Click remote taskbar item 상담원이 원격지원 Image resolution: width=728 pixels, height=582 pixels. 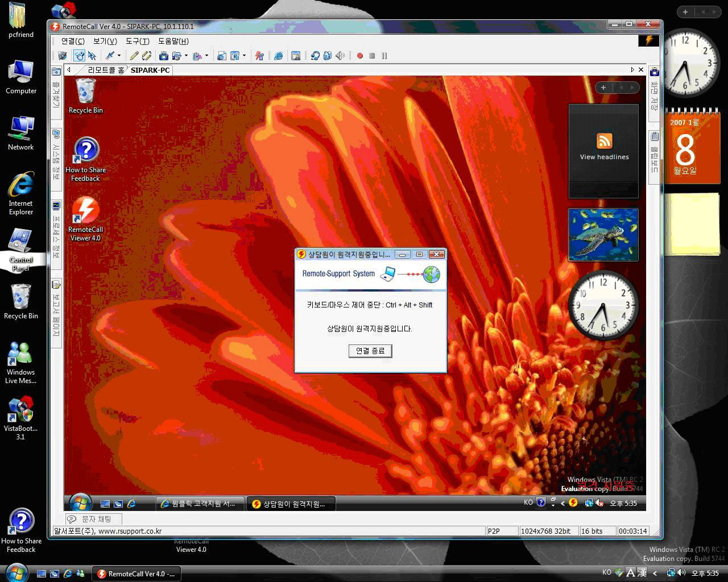[292, 504]
